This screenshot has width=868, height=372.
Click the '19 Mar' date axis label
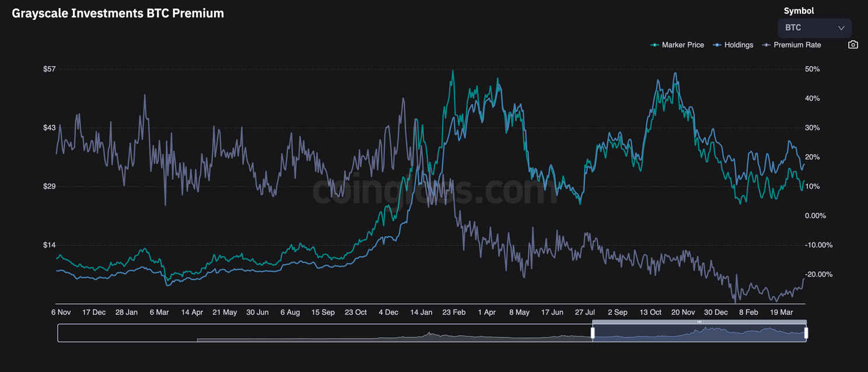coord(782,313)
